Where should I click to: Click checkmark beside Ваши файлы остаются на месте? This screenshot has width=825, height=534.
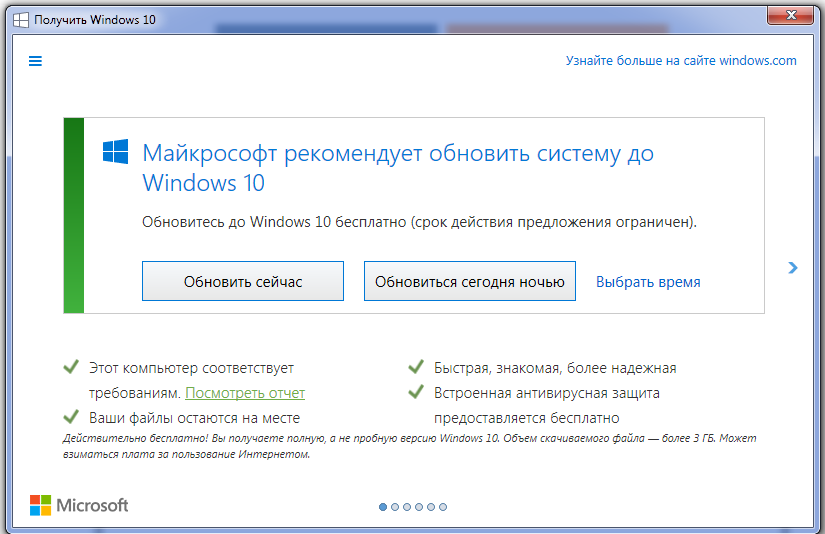[71, 416]
